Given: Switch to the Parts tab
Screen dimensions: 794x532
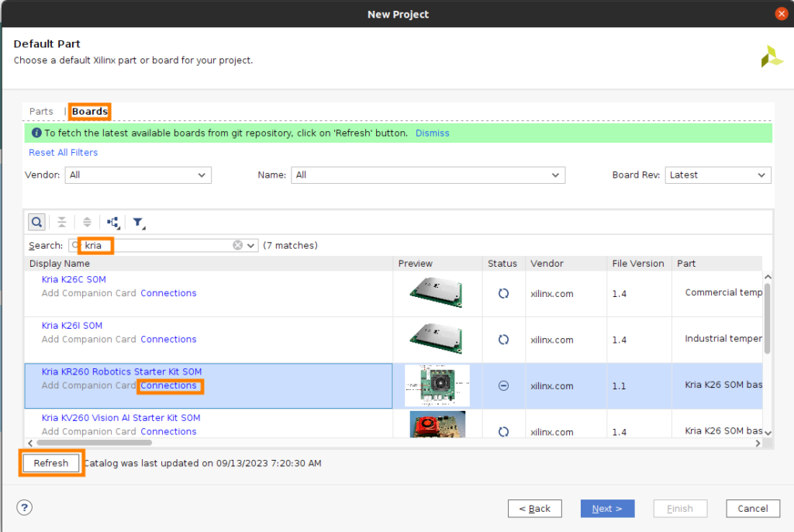Looking at the screenshot, I should 41,112.
